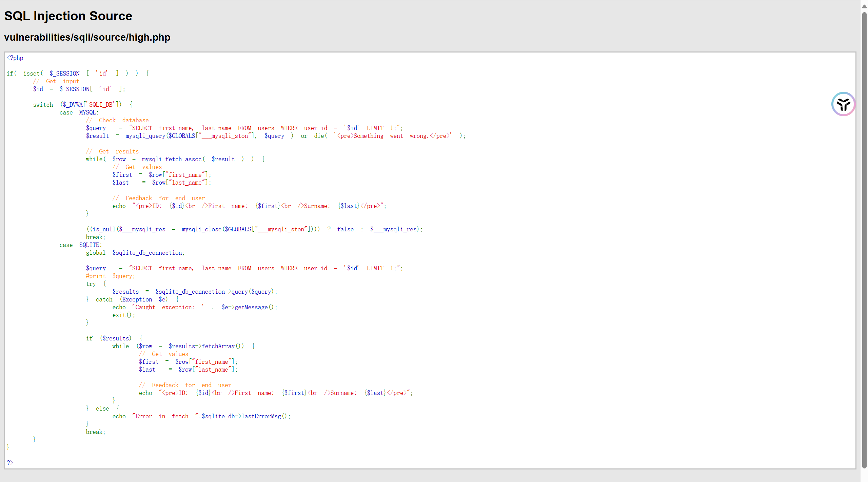Click the floating circular assistant icon
The width and height of the screenshot is (868, 482).
[843, 104]
